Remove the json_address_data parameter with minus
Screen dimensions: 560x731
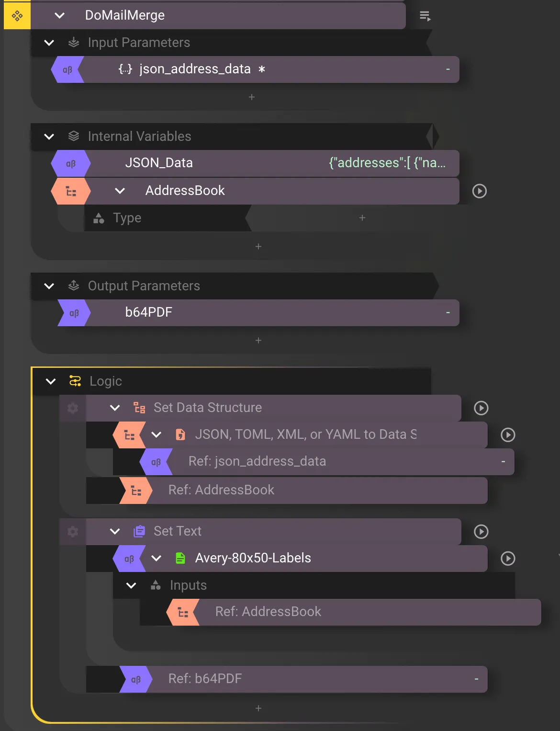(x=448, y=69)
